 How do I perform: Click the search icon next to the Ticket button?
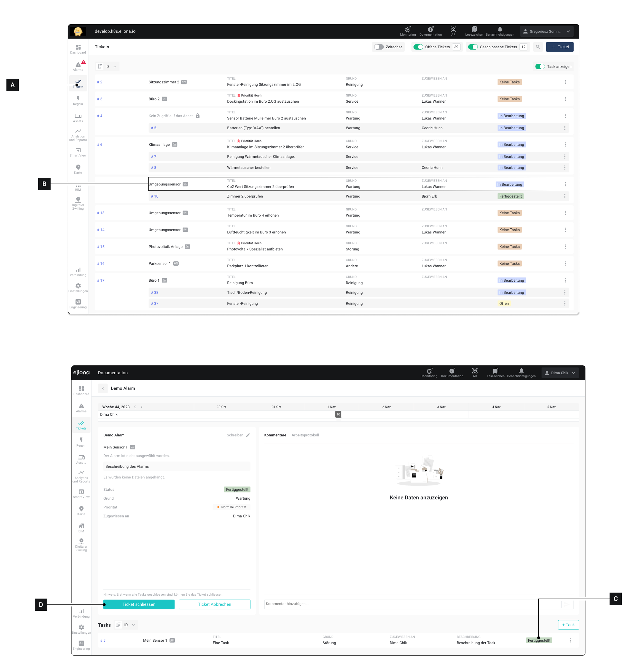[538, 47]
